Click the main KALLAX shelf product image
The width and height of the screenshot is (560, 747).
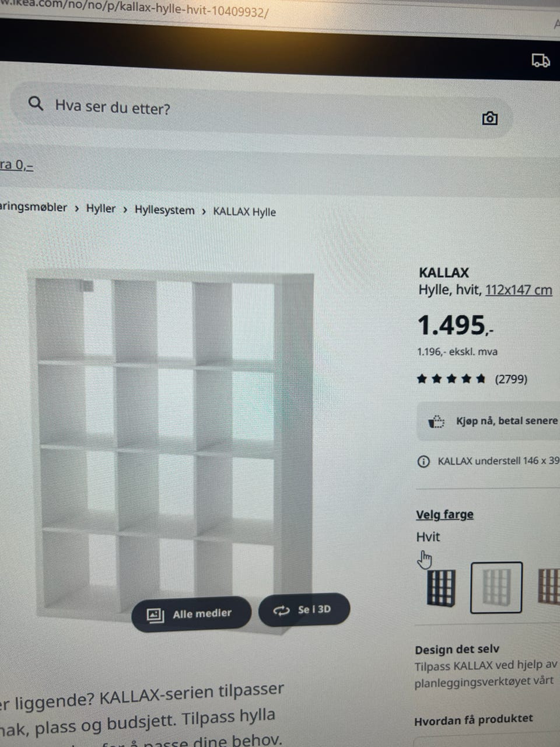[x=175, y=449]
